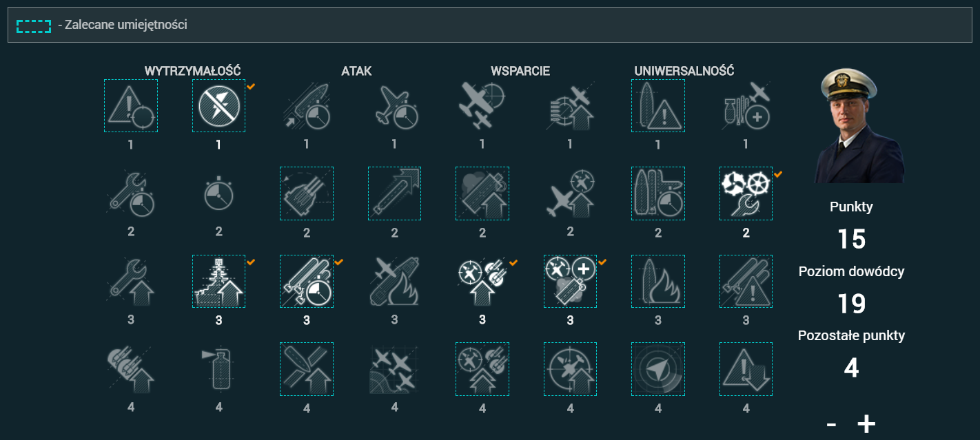Select the smoke screen ship skill icon
Viewport: 980px width, 440px height.
coord(482,193)
